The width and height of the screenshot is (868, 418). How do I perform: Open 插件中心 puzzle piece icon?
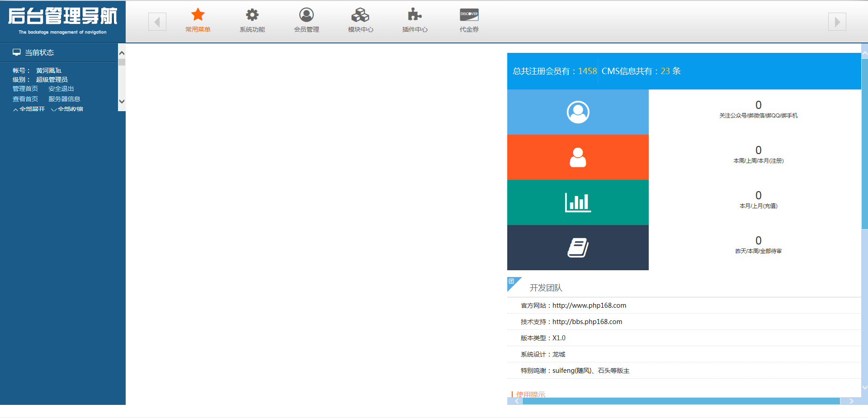[x=415, y=15]
